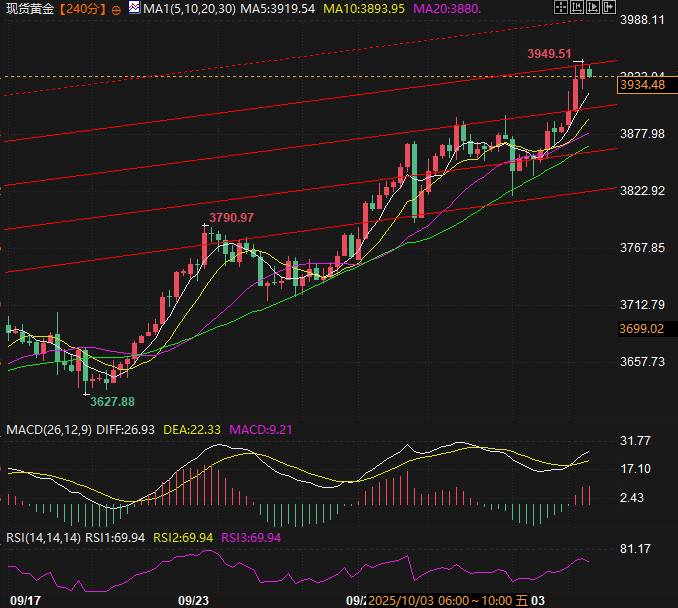
Task: Click the circled minus icon beside 240分
Action: [115, 9]
